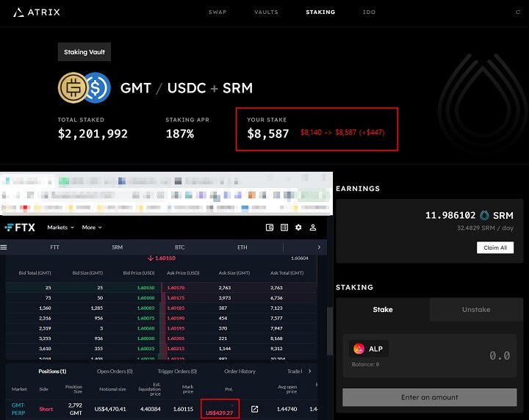Click ask price 1.60175 row

click(x=176, y=297)
